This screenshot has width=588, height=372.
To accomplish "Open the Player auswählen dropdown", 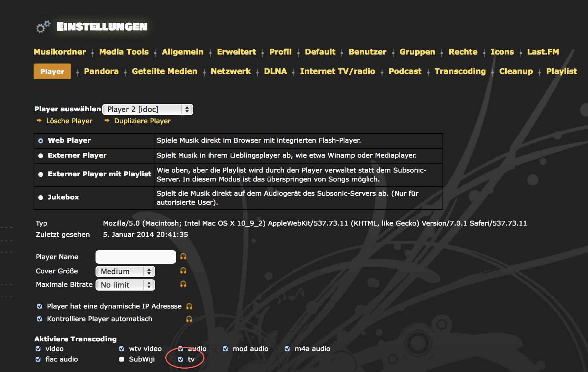I will (148, 109).
